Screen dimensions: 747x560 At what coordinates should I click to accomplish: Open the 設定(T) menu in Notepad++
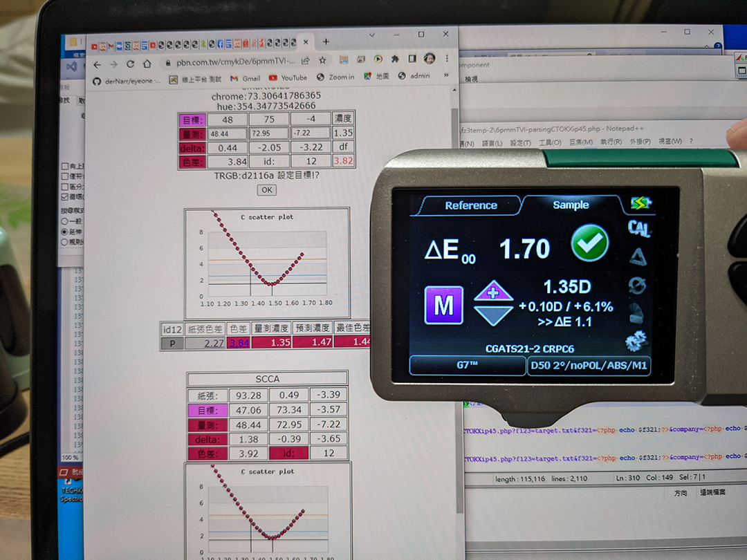520,143
